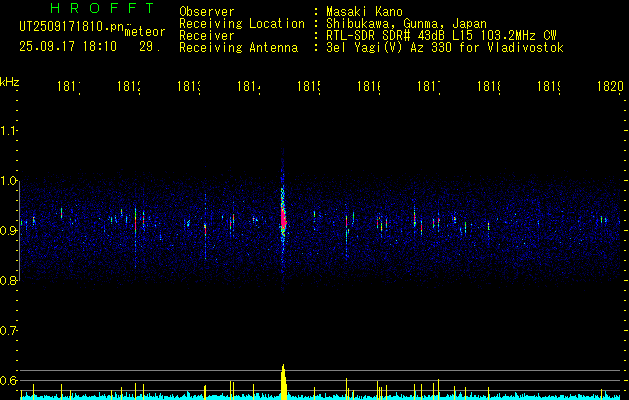Click the filename UT2509171810 text
Image resolution: width=629 pixels, height=400 pixels.
(x=71, y=27)
